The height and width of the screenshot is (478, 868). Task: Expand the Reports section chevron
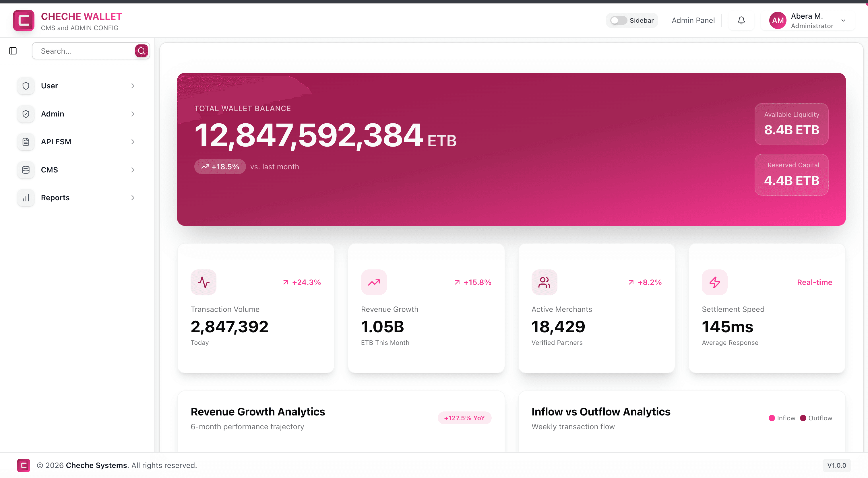(133, 198)
